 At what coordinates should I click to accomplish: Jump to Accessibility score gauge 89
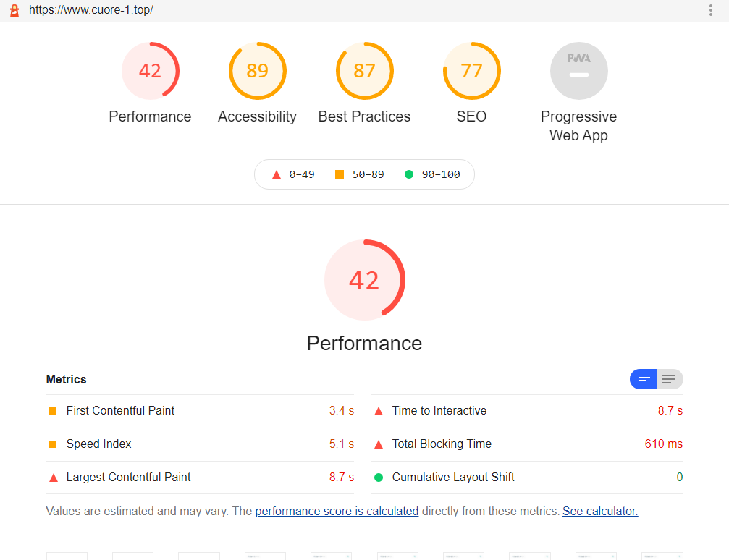point(257,71)
